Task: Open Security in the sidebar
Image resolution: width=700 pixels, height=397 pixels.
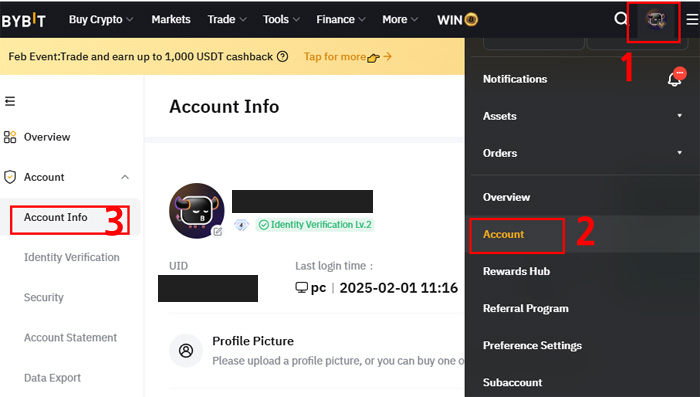Action: (x=44, y=298)
